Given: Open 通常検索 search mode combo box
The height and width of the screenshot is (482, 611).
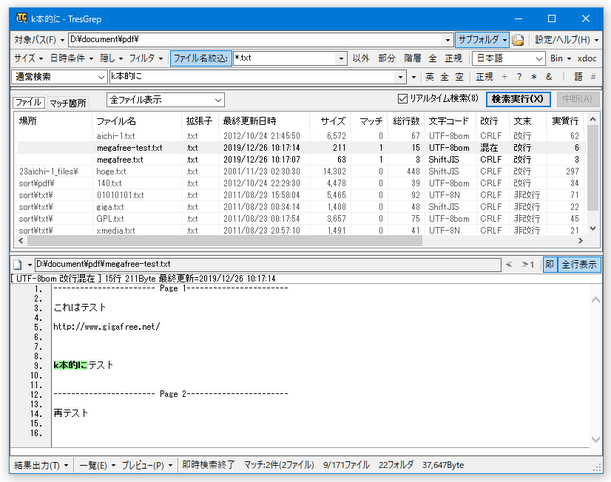Looking at the screenshot, I should point(59,77).
